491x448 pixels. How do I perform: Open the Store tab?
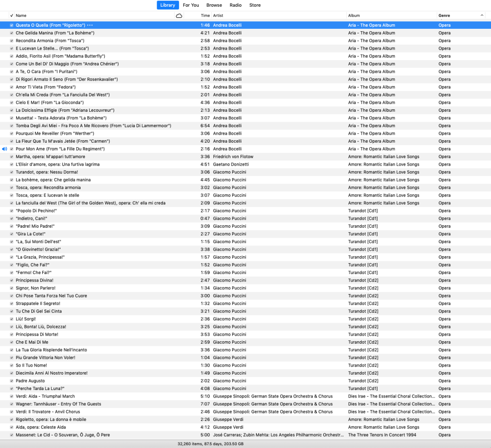click(255, 5)
